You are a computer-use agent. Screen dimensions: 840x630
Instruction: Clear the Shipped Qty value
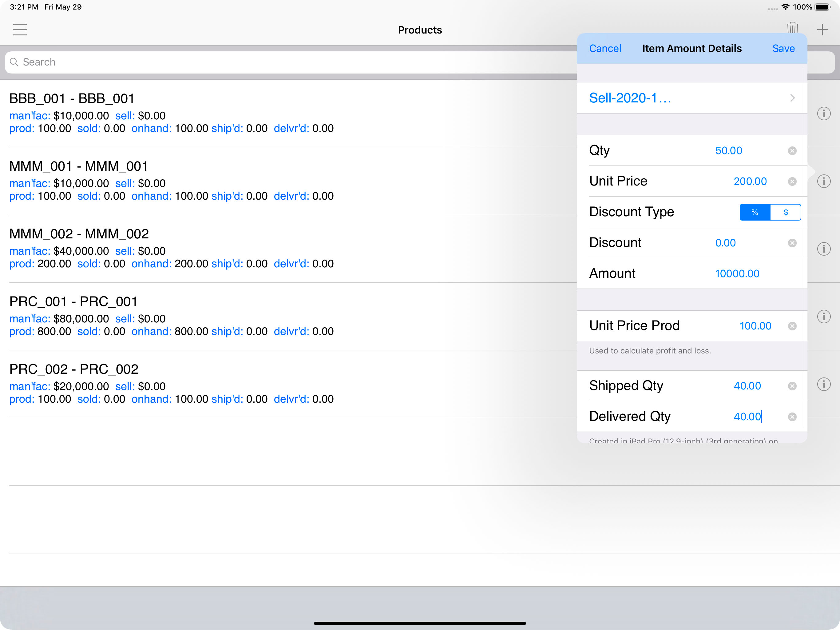click(792, 386)
